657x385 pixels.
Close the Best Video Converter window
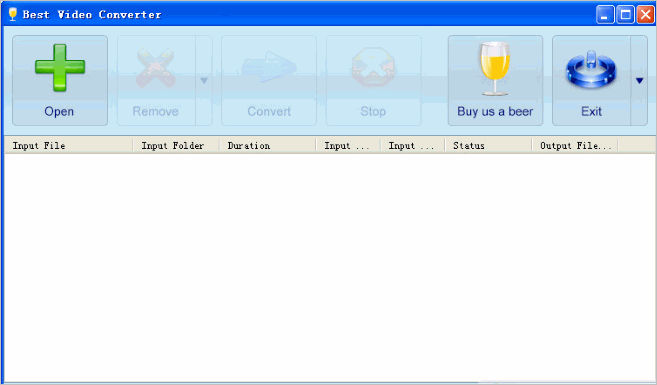646,15
